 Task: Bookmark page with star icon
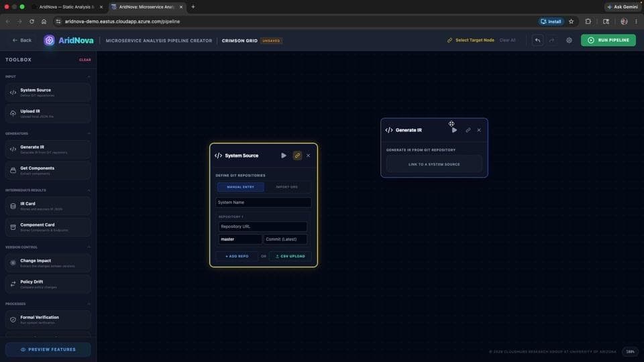pos(572,21)
